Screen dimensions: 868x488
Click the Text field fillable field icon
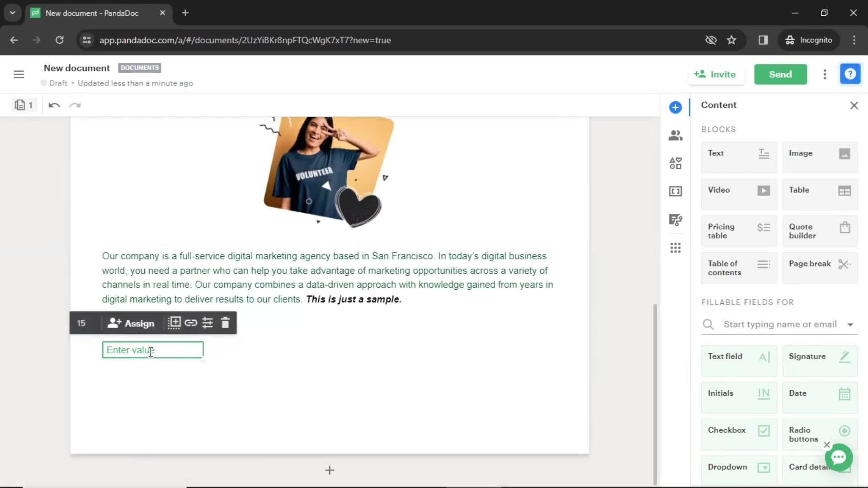764,357
